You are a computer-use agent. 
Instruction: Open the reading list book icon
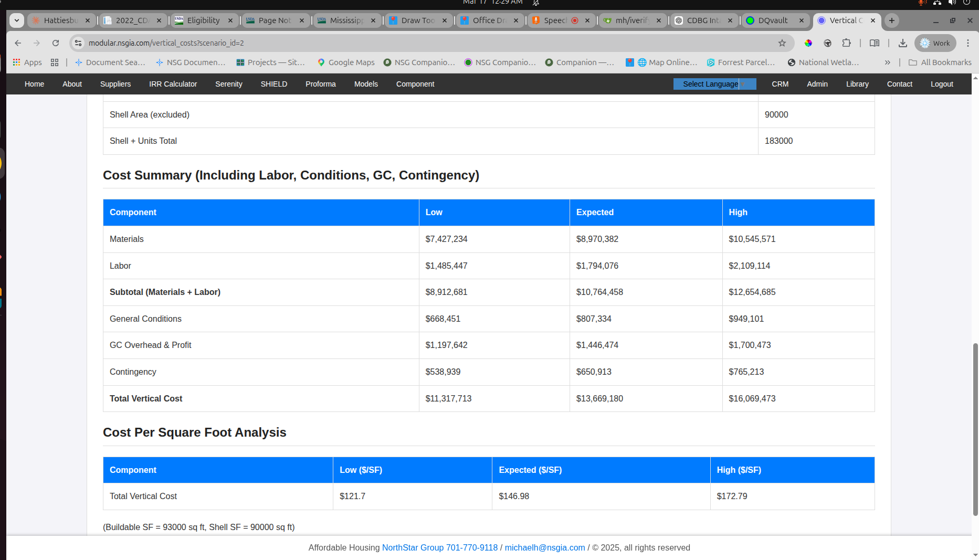click(x=874, y=43)
